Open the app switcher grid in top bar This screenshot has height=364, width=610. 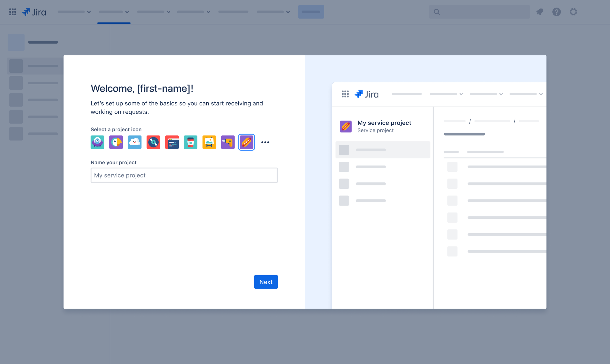pyautogui.click(x=12, y=12)
